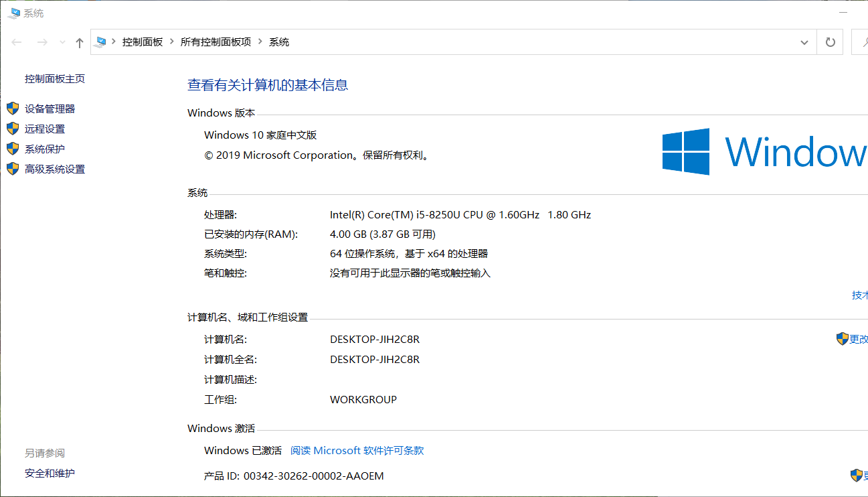868x497 pixels.
Task: Click shield icon beside 高级系统设置
Action: pos(13,169)
